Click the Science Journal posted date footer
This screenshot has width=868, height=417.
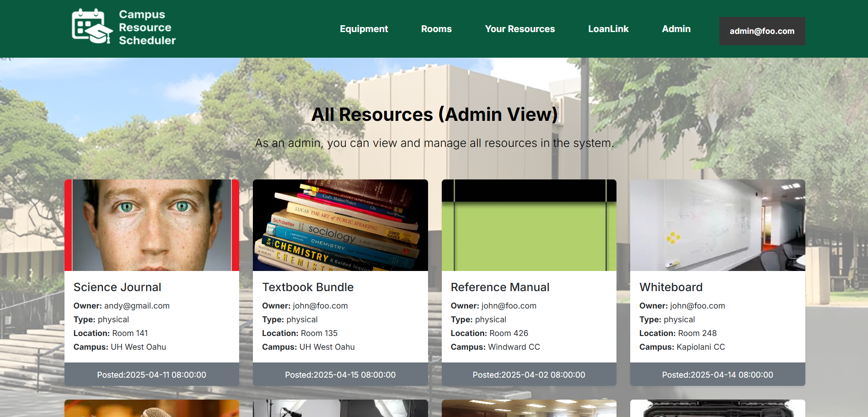pos(152,374)
